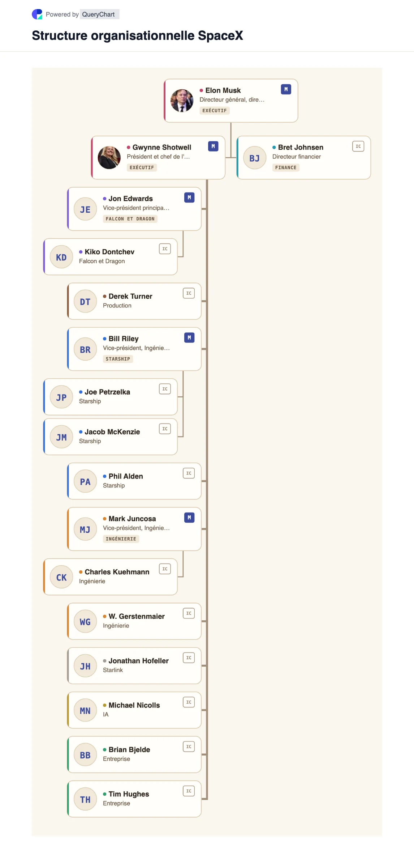Click the M badge on Bill Riley's card
Screen dimensions: 414x868
tap(189, 338)
